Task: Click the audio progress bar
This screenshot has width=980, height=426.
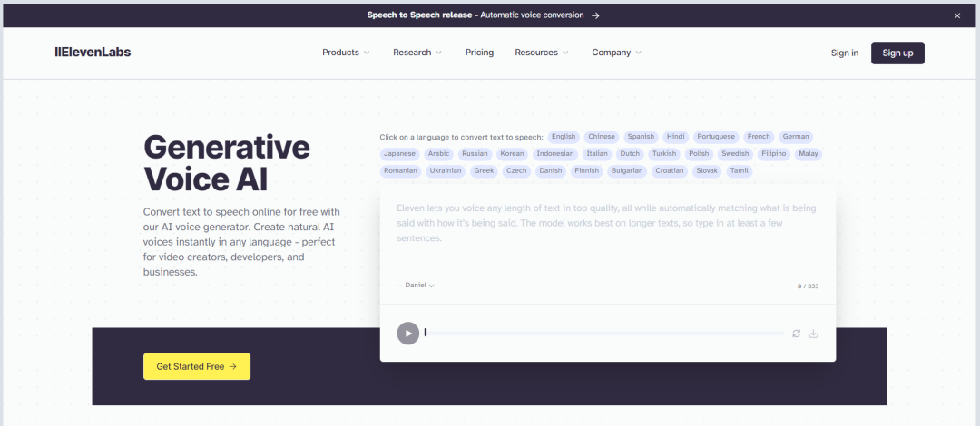Action: tap(604, 333)
